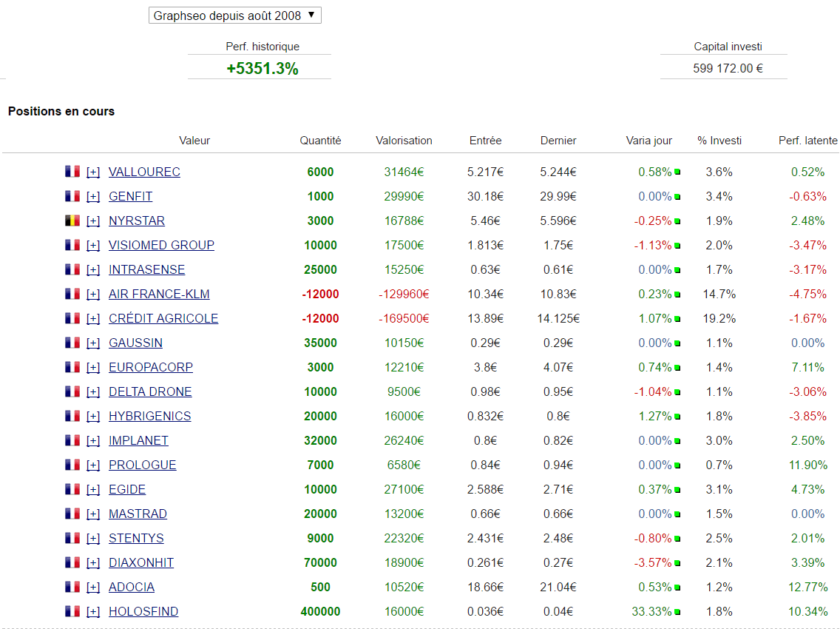Open the GENFIT stock link

click(131, 197)
